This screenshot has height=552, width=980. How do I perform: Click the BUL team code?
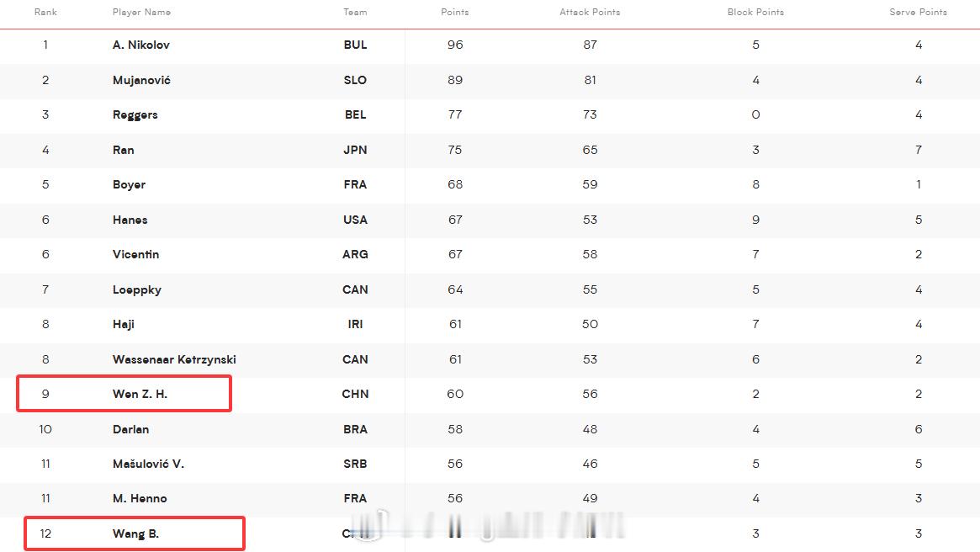pyautogui.click(x=355, y=45)
